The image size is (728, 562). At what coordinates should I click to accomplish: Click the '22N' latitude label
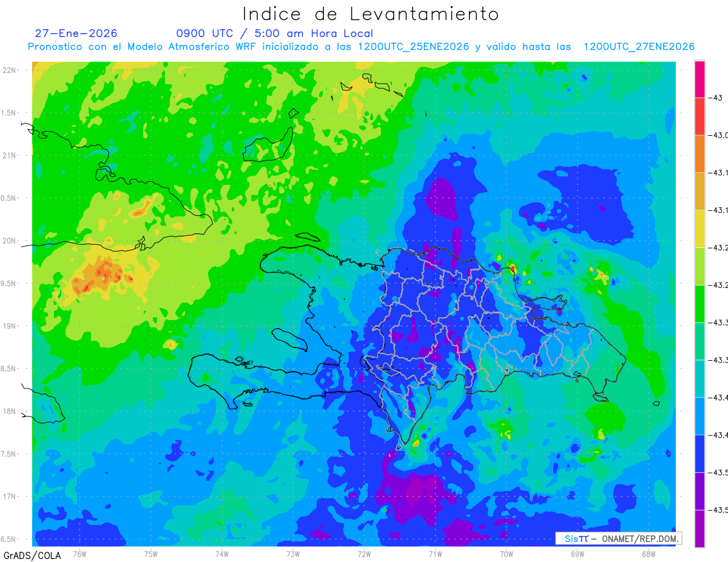[10, 70]
